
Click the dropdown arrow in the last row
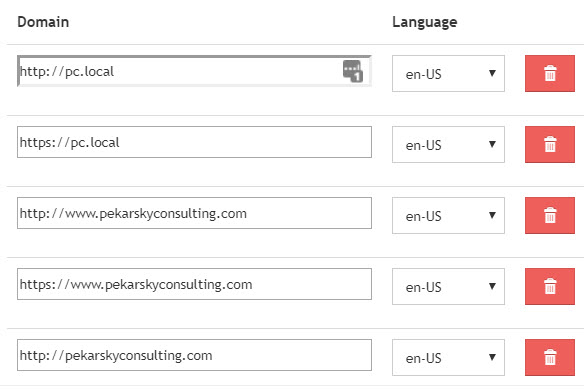[x=492, y=357]
